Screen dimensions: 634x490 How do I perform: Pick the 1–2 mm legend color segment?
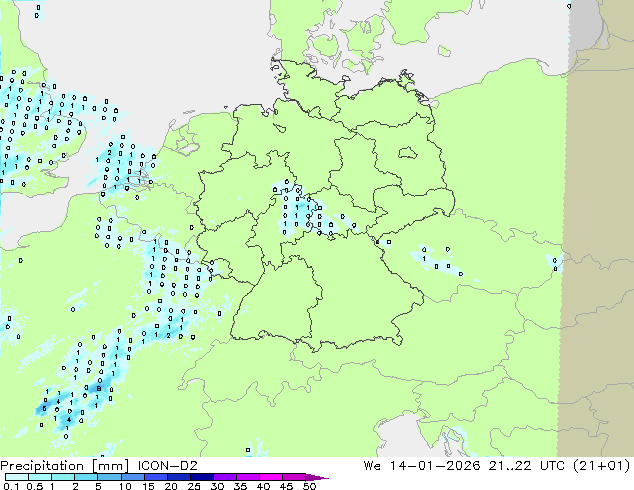click(63, 477)
